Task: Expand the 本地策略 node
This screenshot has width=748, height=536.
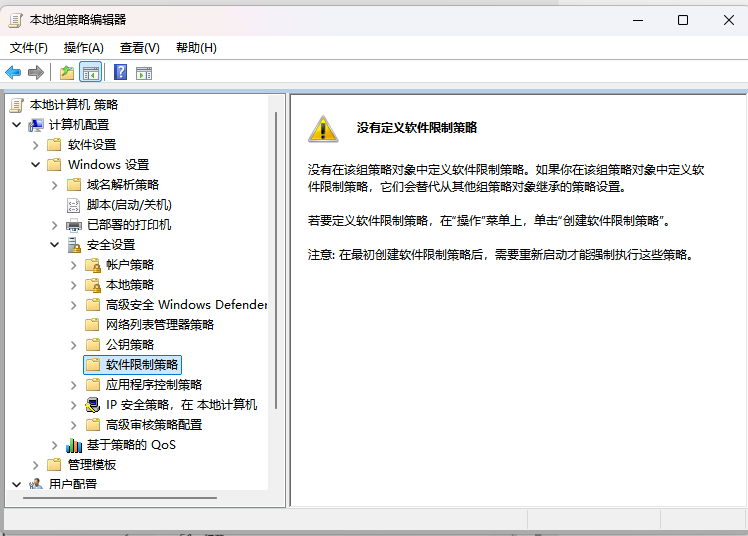Action: [x=73, y=285]
